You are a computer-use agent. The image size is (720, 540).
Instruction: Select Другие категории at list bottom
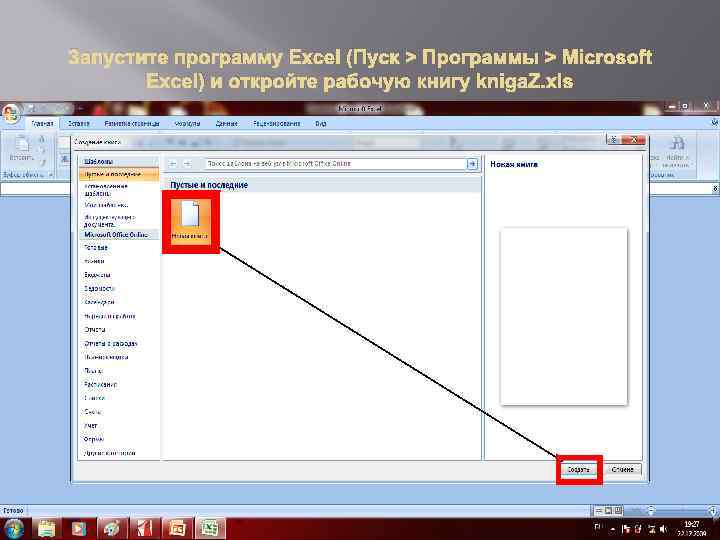coord(110,453)
